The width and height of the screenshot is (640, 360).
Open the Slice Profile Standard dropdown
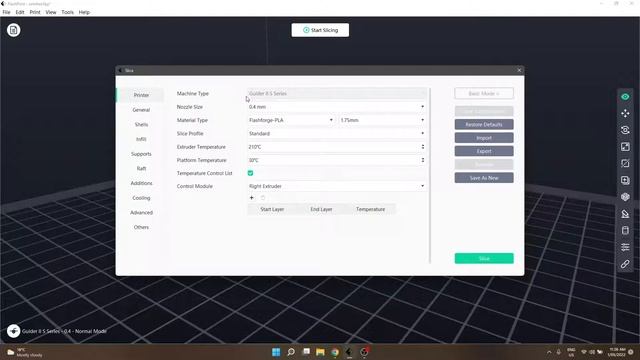click(x=337, y=133)
